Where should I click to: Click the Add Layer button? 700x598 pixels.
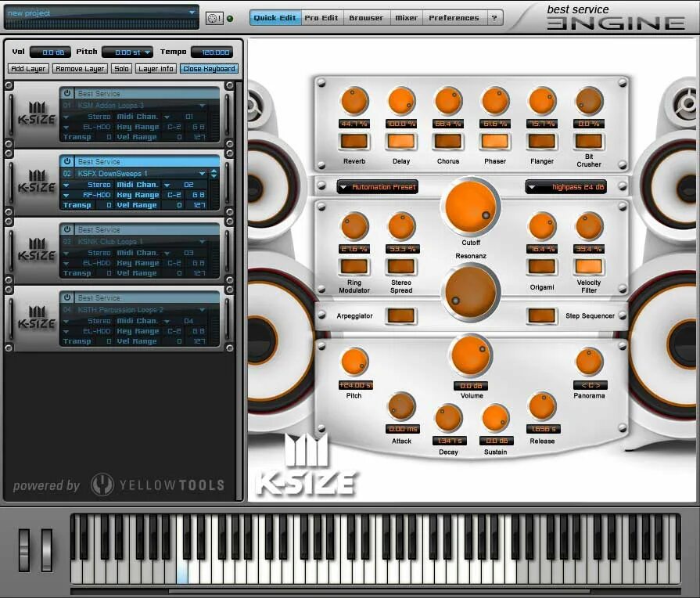[x=28, y=68]
